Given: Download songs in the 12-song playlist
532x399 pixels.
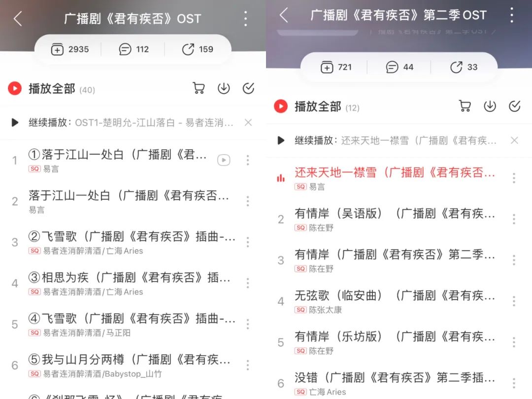Looking at the screenshot, I should [490, 107].
